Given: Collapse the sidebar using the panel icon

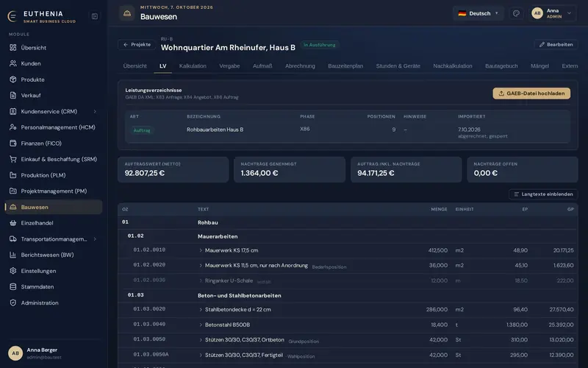Looking at the screenshot, I should click(x=95, y=16).
